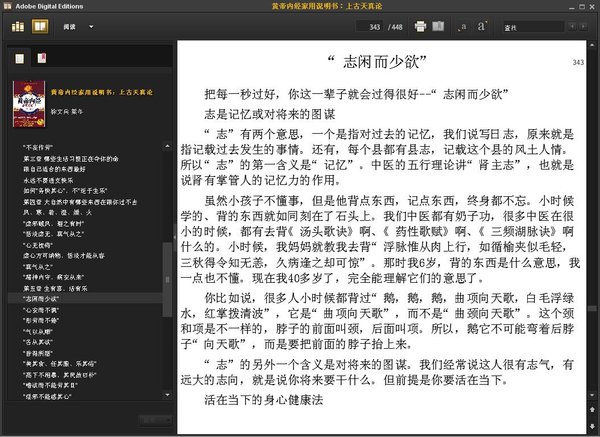Open contents entry "气从以顺"
This screenshot has width=600, height=437.
[x=38, y=331]
